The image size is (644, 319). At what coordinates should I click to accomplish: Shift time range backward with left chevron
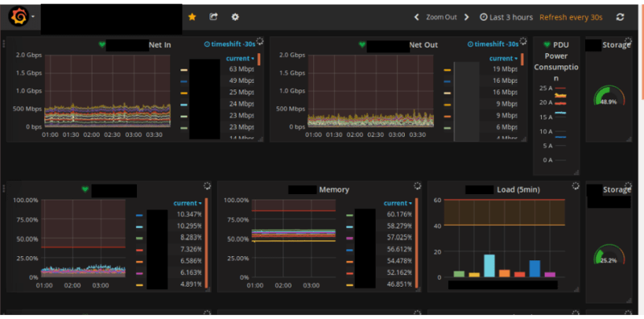[x=416, y=17]
